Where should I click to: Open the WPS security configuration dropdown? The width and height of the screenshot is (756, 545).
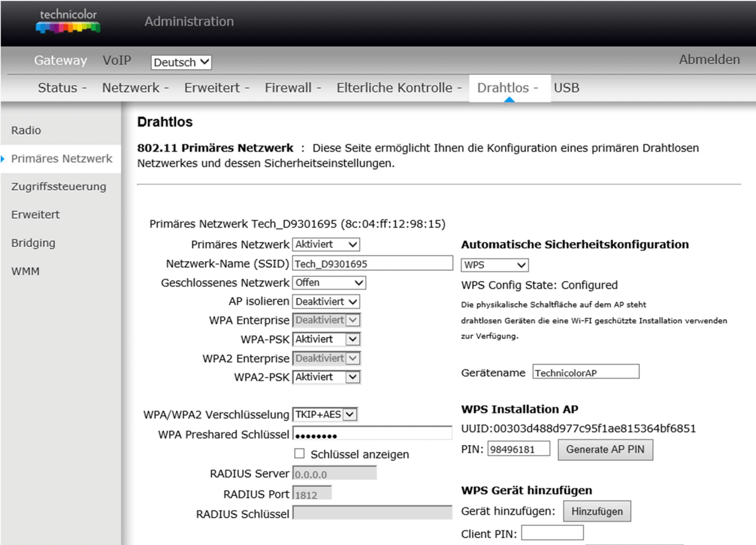(x=494, y=265)
